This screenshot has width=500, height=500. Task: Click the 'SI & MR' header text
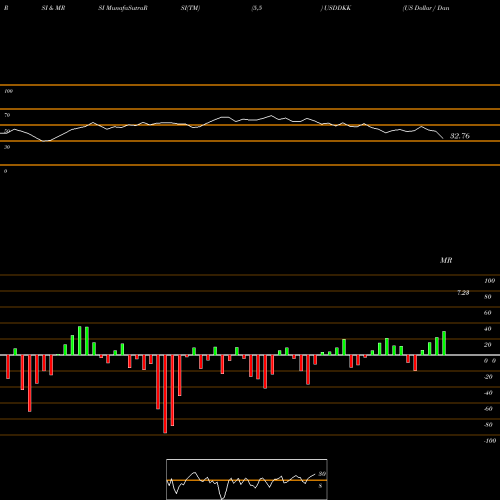pos(53,8)
